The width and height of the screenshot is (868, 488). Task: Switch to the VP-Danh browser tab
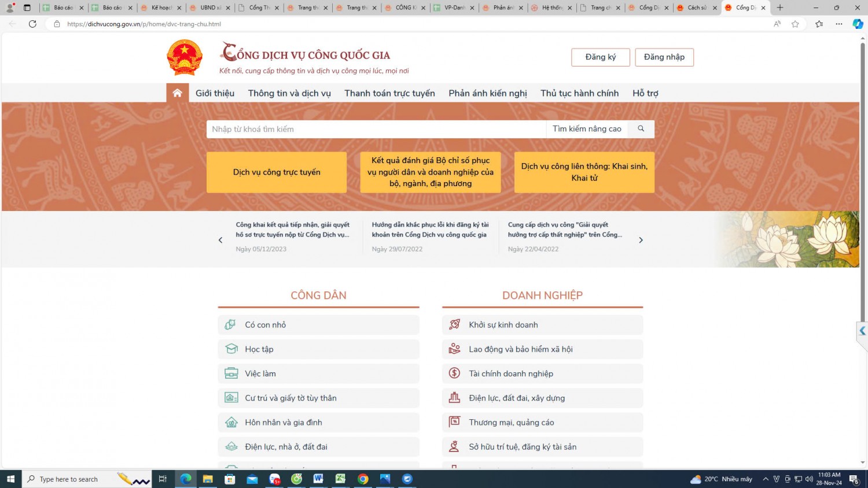pyautogui.click(x=454, y=8)
